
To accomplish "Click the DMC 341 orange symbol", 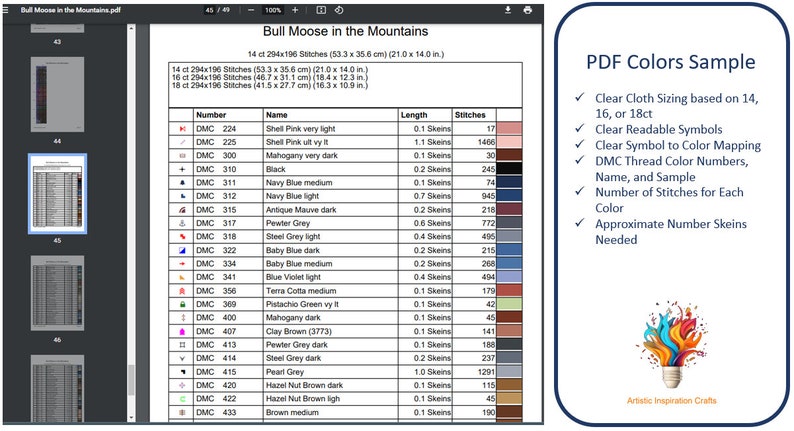I will point(182,277).
